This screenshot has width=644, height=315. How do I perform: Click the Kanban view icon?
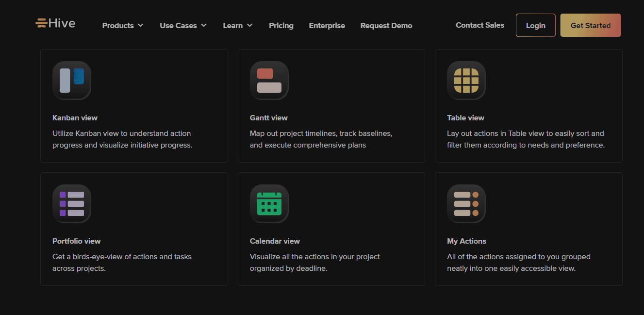[x=71, y=81]
